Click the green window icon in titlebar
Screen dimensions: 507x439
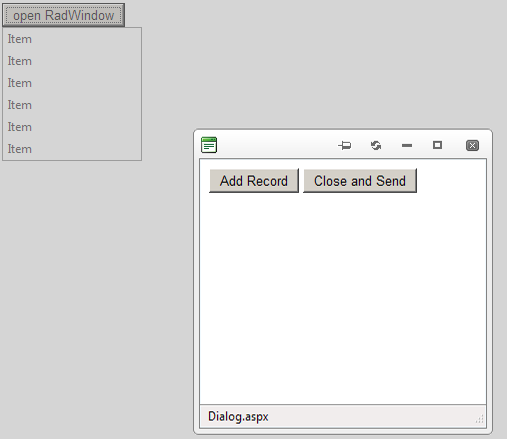(209, 145)
